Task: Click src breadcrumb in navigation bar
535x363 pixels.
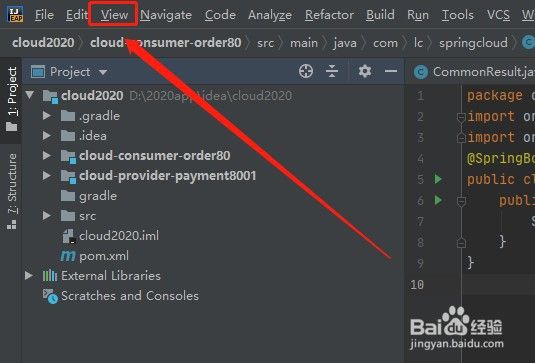Action: [265, 43]
